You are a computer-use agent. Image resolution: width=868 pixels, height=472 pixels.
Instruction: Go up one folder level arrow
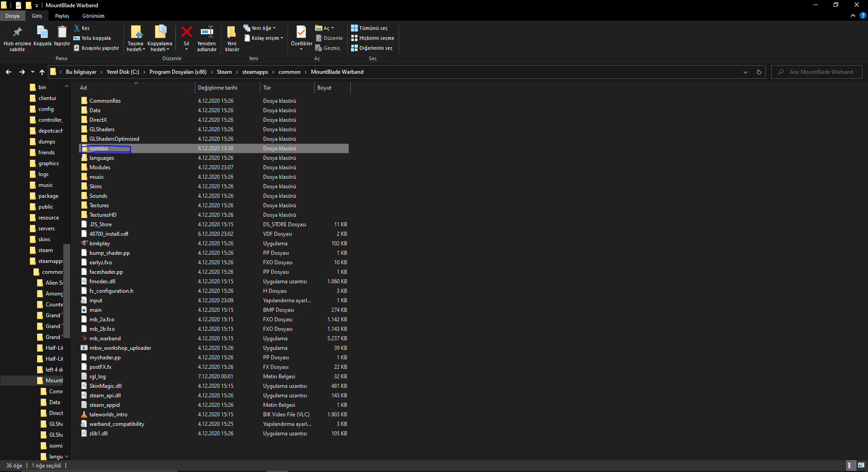pyautogui.click(x=42, y=72)
